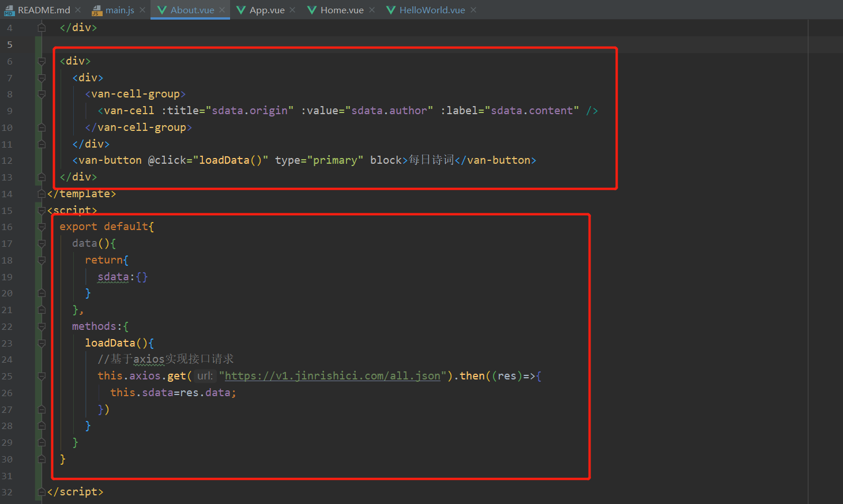Click the 'url:' parameter hint
Screen dimensions: 843x504
click(205, 376)
